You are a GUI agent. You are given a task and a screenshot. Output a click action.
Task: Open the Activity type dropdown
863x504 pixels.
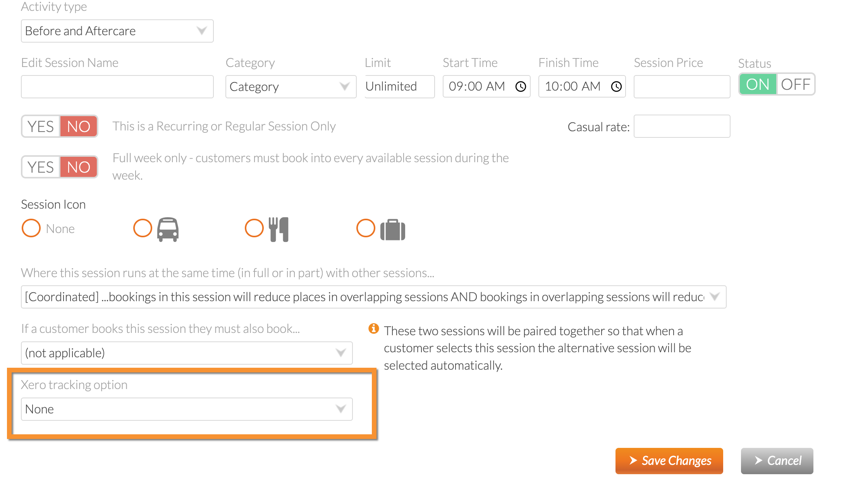117,31
